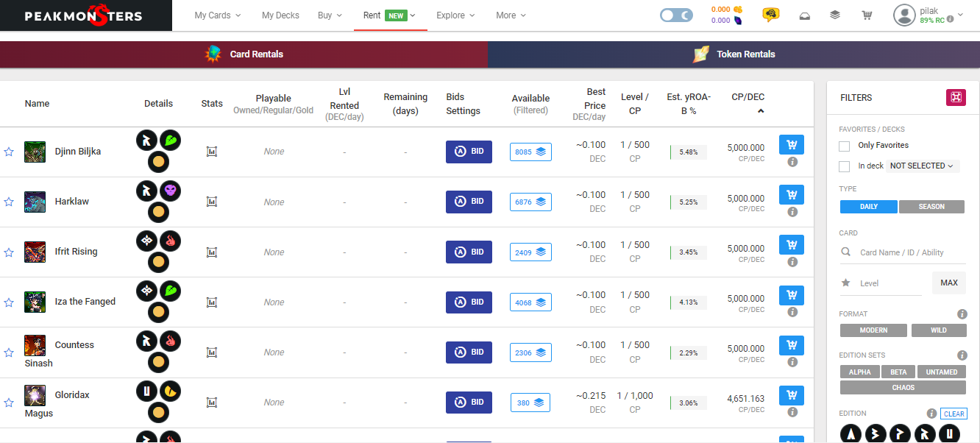Screen dimensions: 980x443
Task: Open the card stack icon in top bar
Action: coord(835,15)
